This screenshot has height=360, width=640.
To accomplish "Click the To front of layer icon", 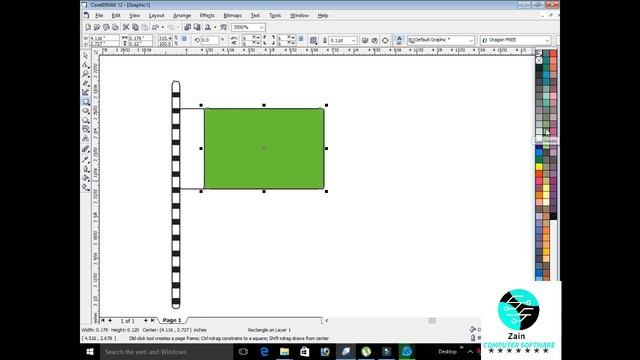I will (x=365, y=40).
